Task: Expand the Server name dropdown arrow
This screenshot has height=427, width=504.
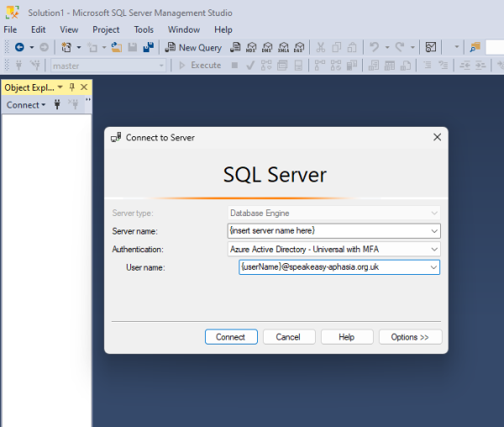Action: point(434,231)
